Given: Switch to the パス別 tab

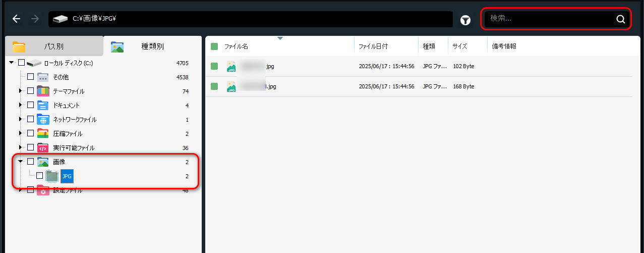Looking at the screenshot, I should coord(53,46).
